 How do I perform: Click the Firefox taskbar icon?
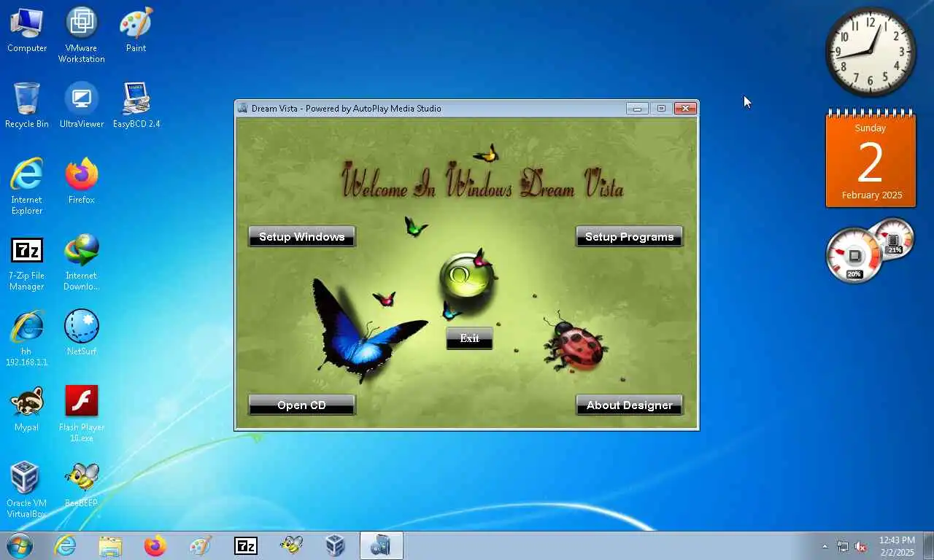pyautogui.click(x=155, y=545)
